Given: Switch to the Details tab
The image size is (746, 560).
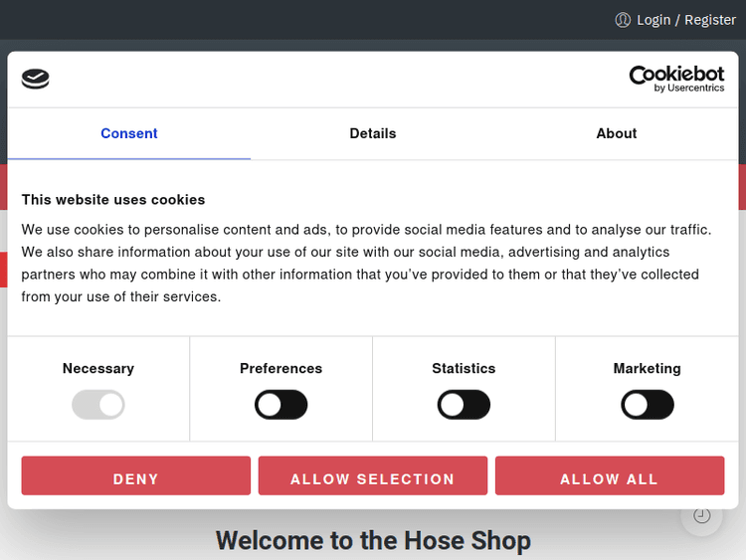Looking at the screenshot, I should click(373, 133).
